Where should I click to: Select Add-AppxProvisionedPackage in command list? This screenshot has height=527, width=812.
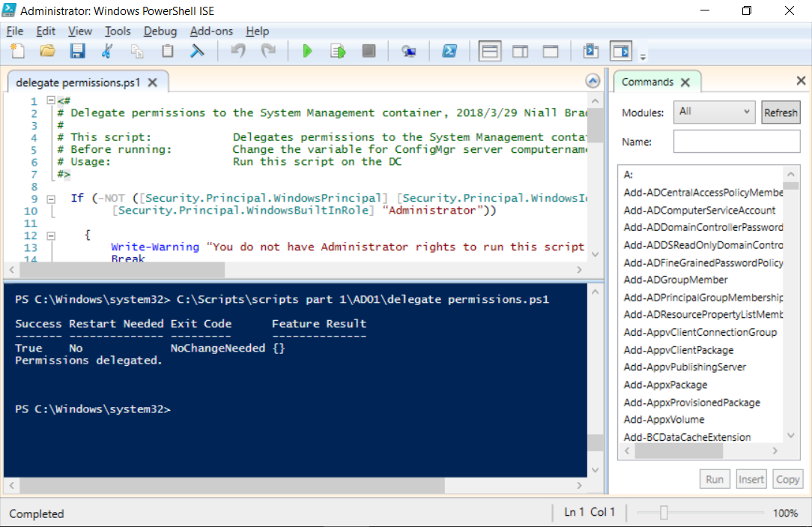(692, 402)
